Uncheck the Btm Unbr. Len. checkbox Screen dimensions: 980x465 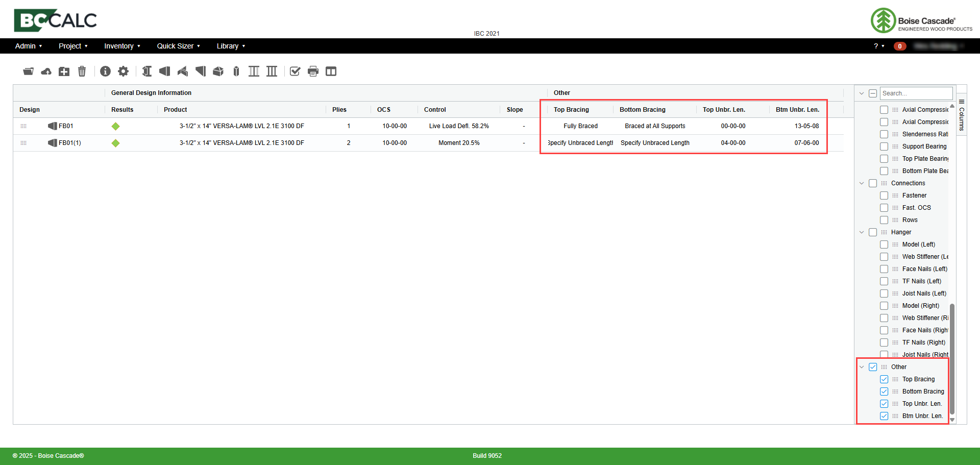pos(884,416)
